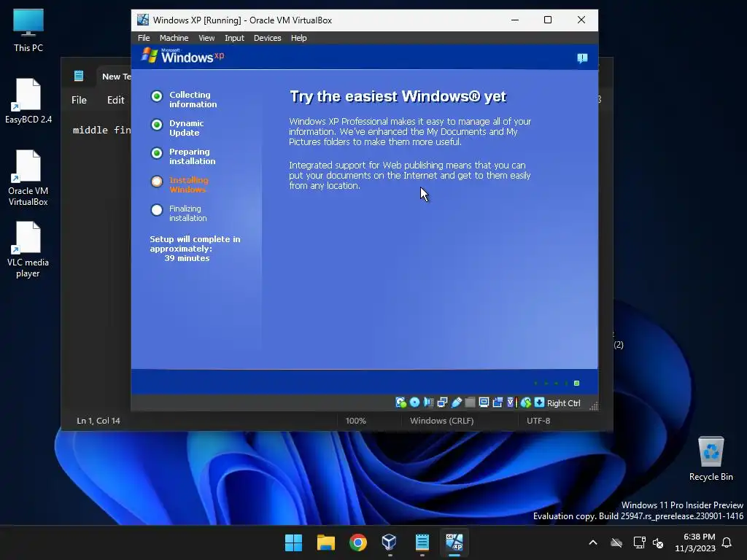This screenshot has width=747, height=560.
Task: Open the Notepad File menu
Action: click(79, 100)
